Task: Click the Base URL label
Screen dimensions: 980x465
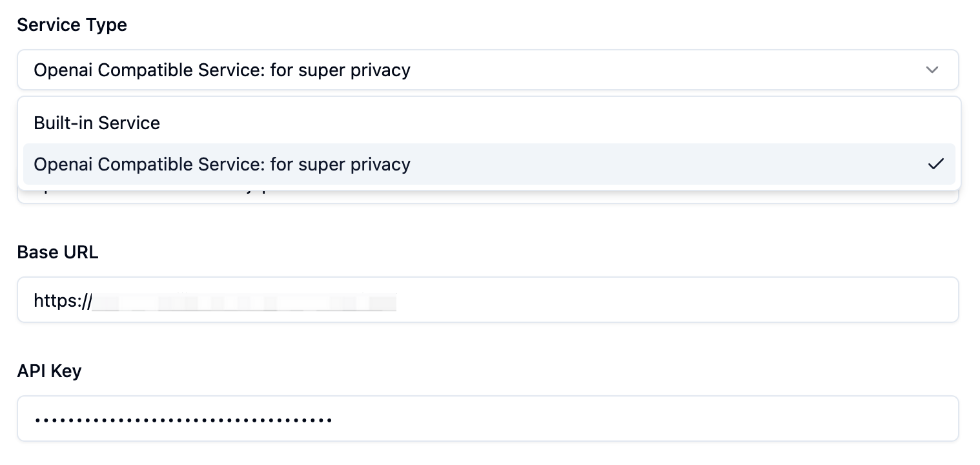Action: tap(57, 252)
